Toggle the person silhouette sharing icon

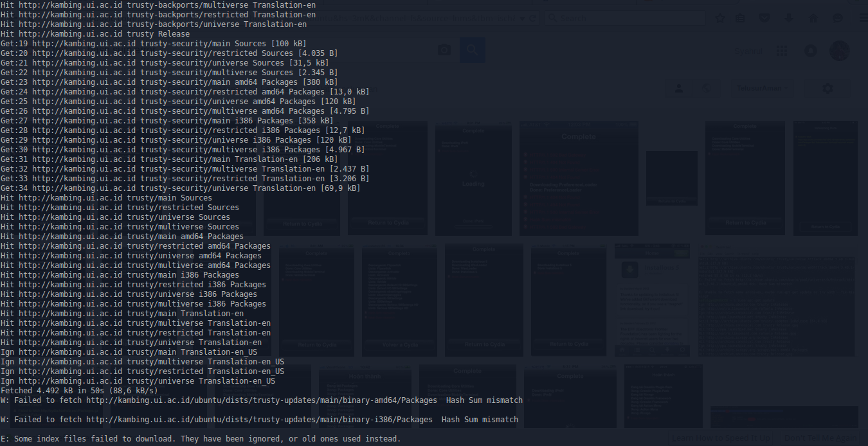[x=679, y=88]
